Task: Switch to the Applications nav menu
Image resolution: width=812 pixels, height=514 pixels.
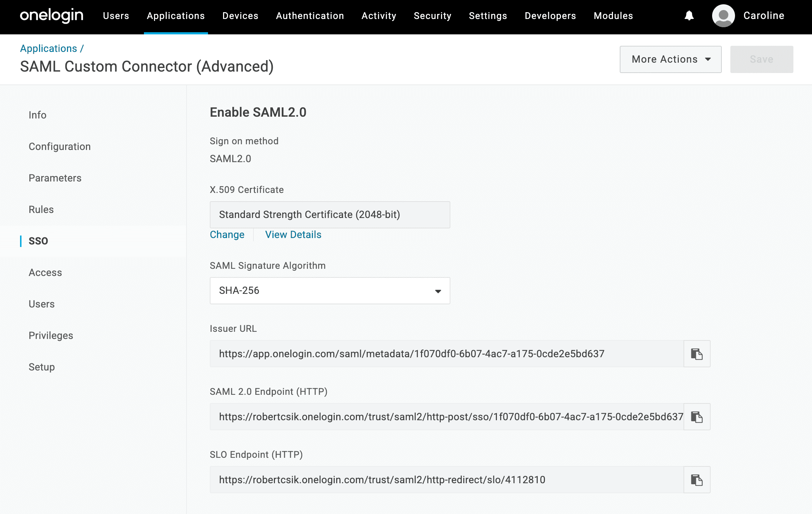Action: (x=175, y=16)
